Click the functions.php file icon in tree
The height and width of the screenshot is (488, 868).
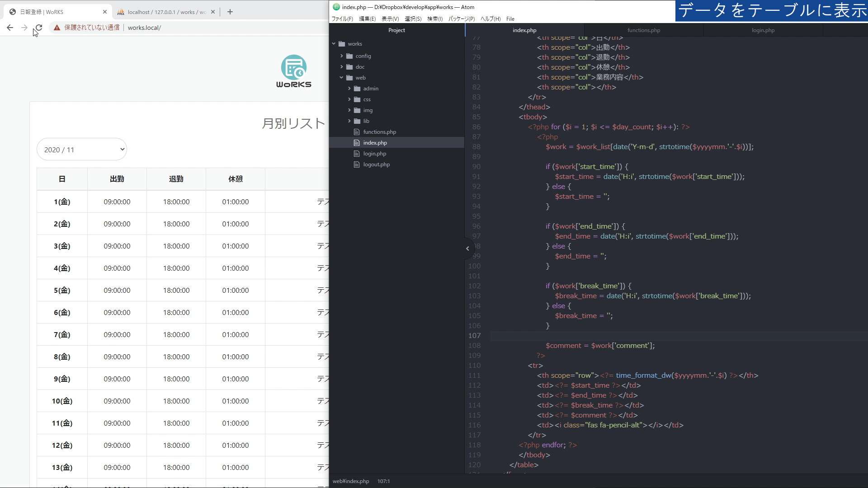point(357,132)
